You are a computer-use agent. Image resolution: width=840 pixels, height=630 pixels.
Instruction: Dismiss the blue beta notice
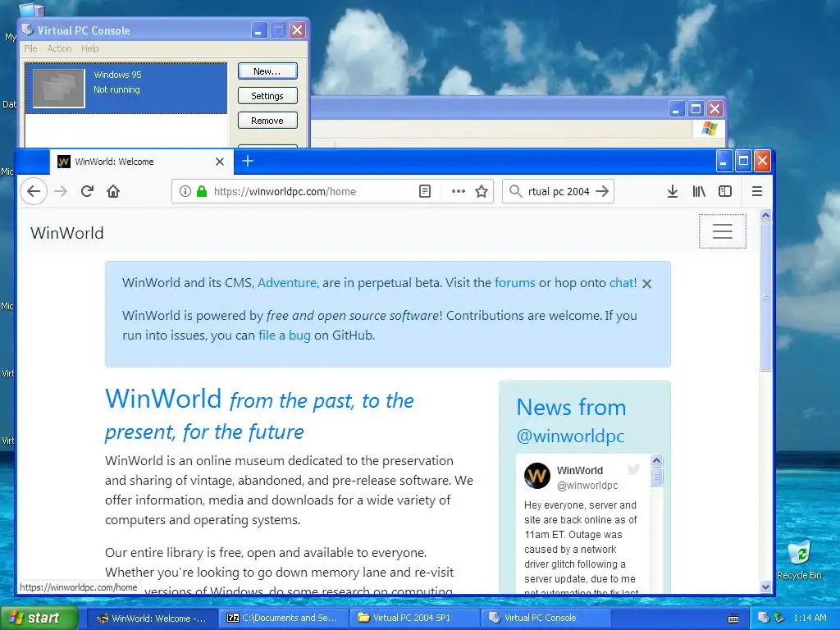tap(647, 284)
